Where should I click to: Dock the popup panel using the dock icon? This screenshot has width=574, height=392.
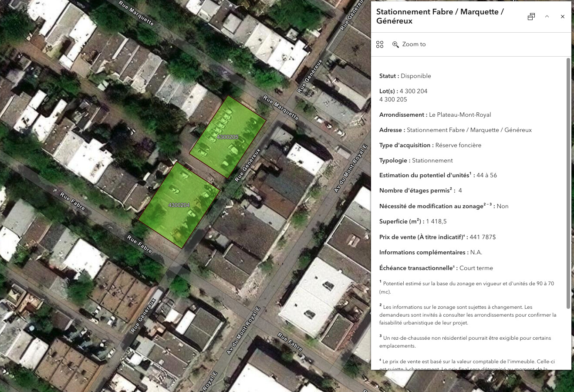(531, 17)
